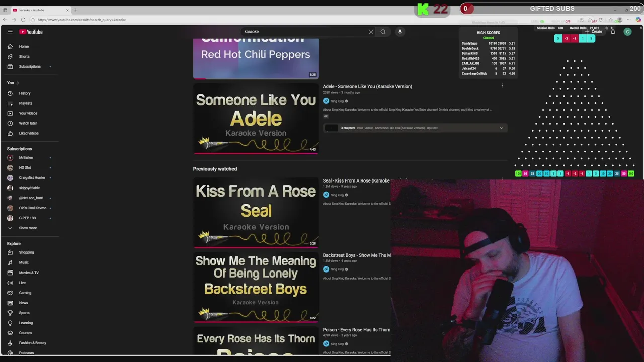644x362 pixels.
Task: Open notifications bell
Action: 613,32
